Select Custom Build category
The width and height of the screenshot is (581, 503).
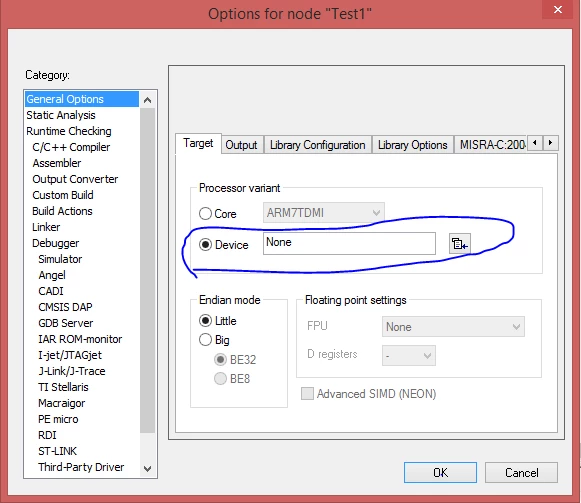[63, 195]
